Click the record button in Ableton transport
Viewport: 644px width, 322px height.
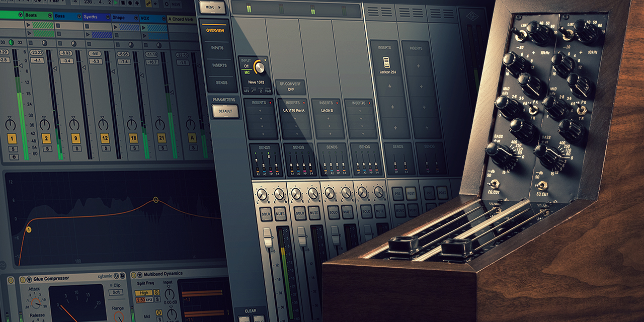click(x=130, y=3)
